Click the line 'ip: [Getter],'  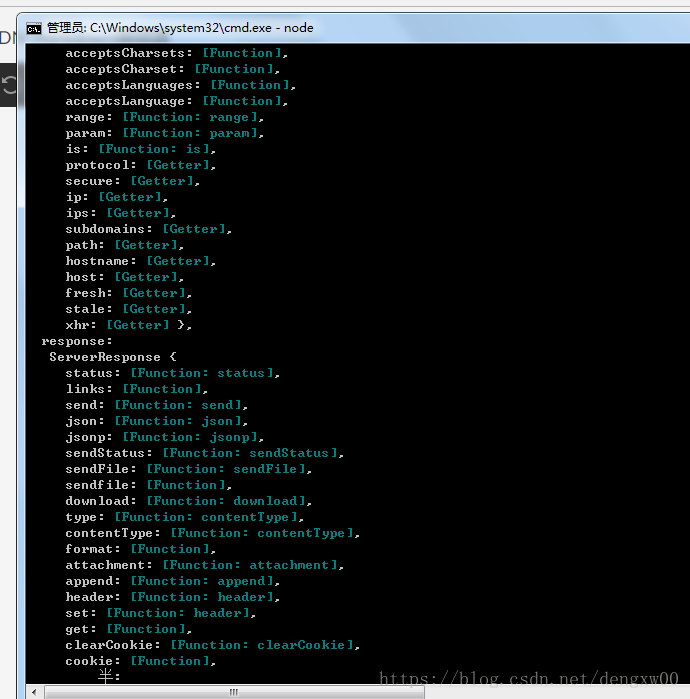116,197
